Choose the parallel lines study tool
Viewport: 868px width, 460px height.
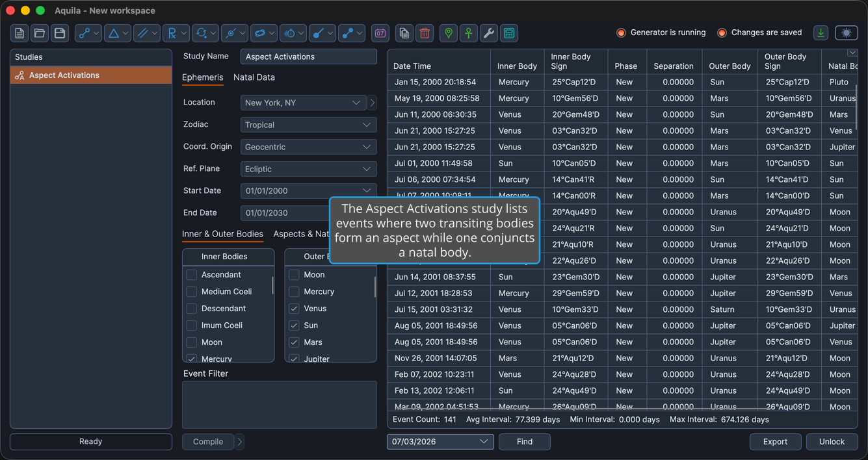coord(147,33)
